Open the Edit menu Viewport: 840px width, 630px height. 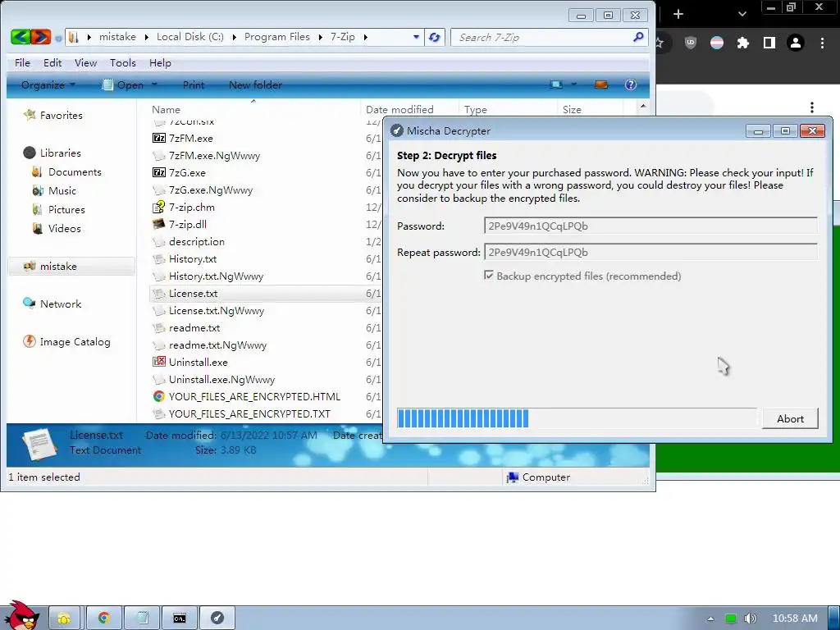(52, 62)
